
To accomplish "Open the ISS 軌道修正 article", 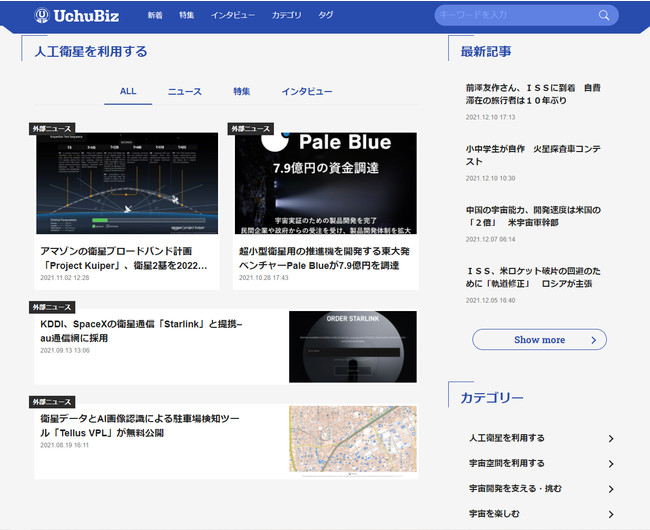I will pos(533,277).
